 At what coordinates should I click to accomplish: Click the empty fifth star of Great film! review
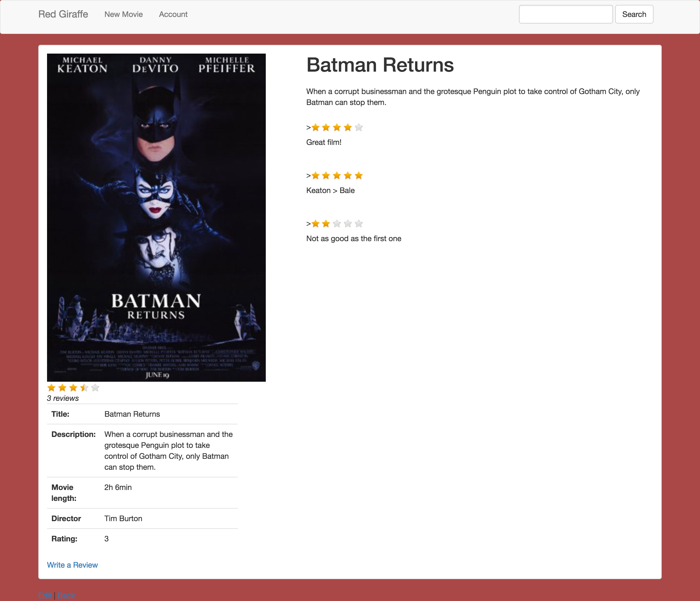[359, 127]
